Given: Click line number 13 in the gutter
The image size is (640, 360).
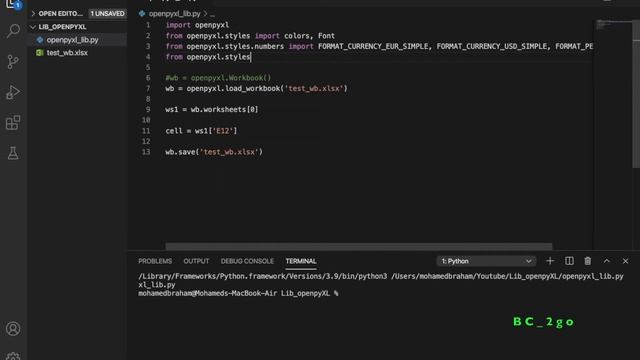Looking at the screenshot, I should pos(146,152).
